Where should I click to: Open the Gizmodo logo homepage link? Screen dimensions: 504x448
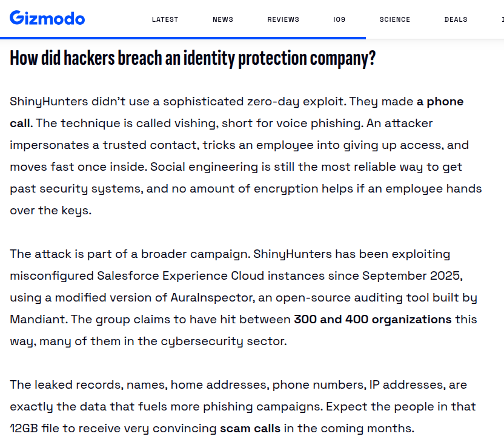47,18
